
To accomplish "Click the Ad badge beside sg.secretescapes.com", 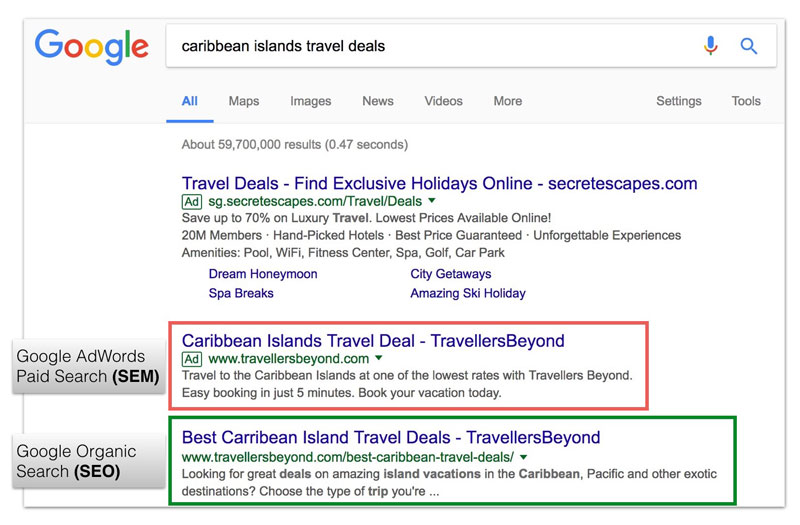I will point(192,202).
